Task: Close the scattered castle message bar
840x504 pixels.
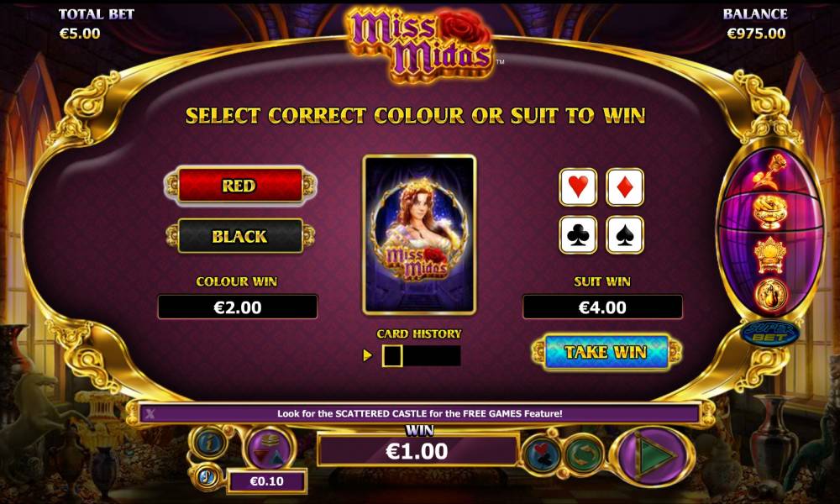Action: [x=150, y=413]
